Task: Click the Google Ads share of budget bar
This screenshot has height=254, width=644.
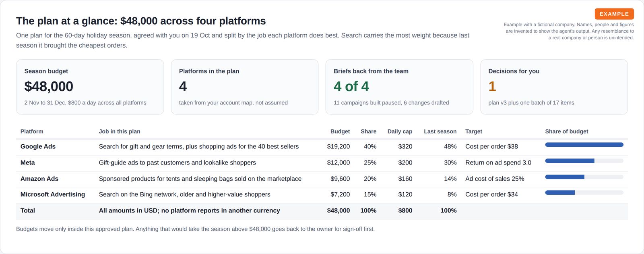Action: coord(584,145)
